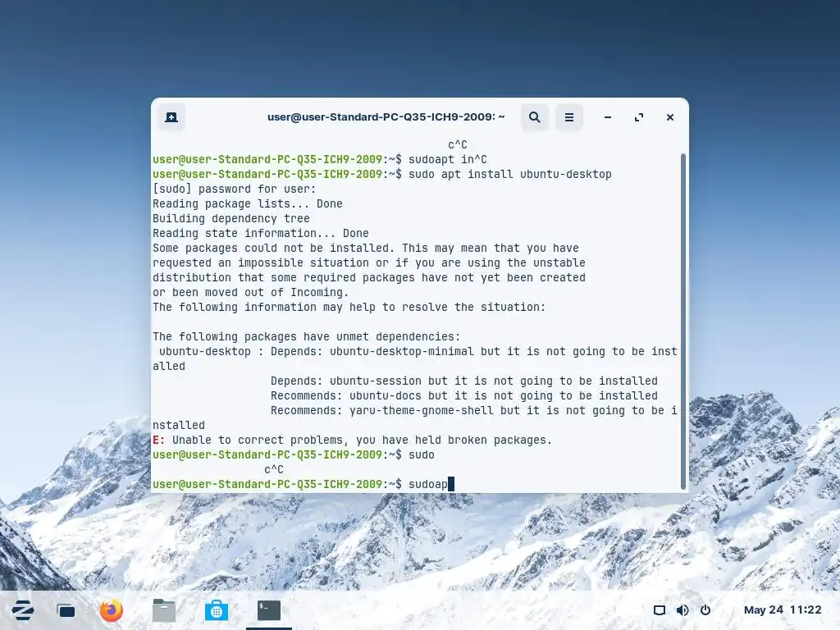Image resolution: width=840 pixels, height=630 pixels.
Task: Click the 'Building dependency tree' line
Action: [231, 218]
